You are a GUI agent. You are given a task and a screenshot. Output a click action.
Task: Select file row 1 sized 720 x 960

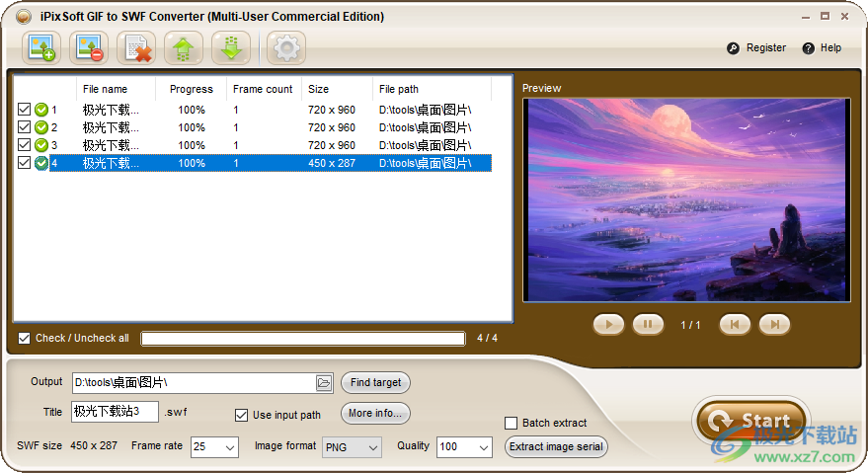(271, 110)
